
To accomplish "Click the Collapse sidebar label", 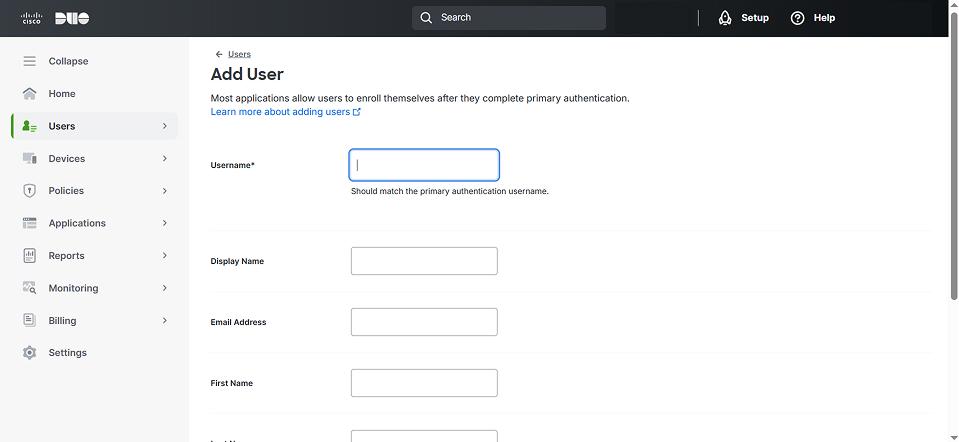I will tap(68, 61).
